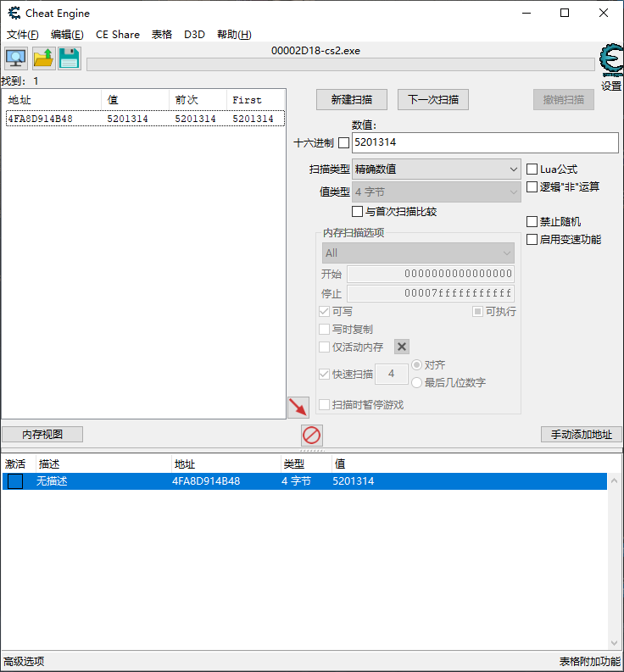
Task: Click the save floppy disk icon
Action: pyautogui.click(x=70, y=58)
